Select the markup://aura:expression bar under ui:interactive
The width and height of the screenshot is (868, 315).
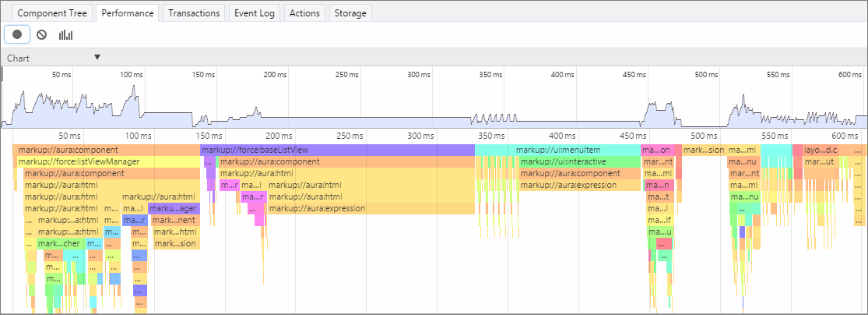tap(580, 185)
